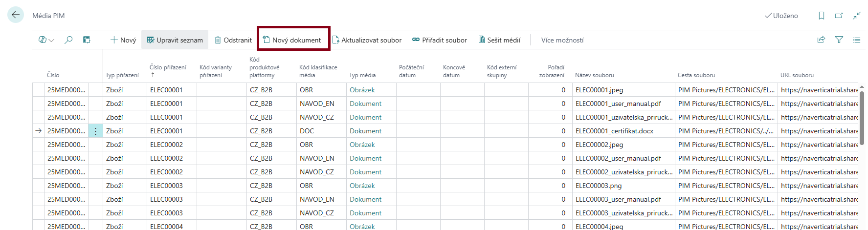This screenshot has width=868, height=230.
Task: Click the bookmark icon
Action: click(822, 16)
